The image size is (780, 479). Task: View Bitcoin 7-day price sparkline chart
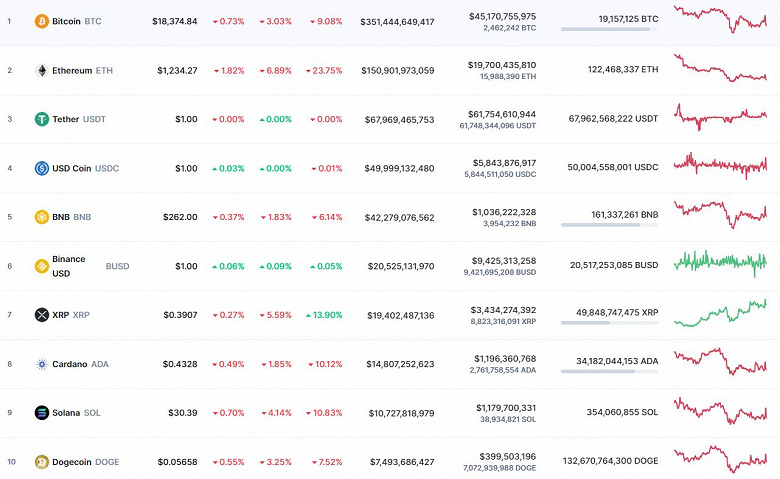click(720, 19)
